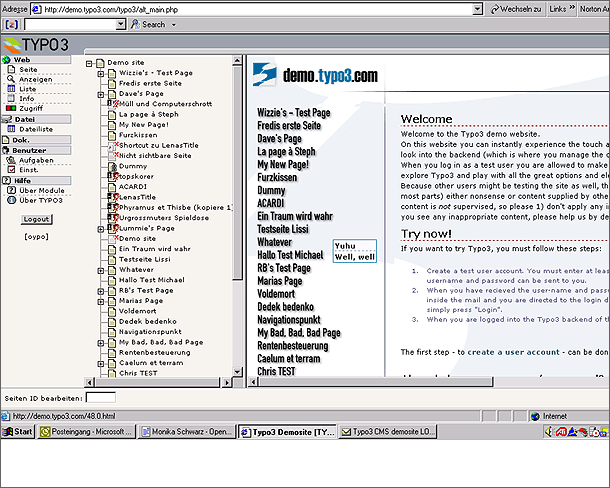Screen dimensions: 610x488
Task: Open the Anzeigen magnifier icon
Action: point(11,79)
